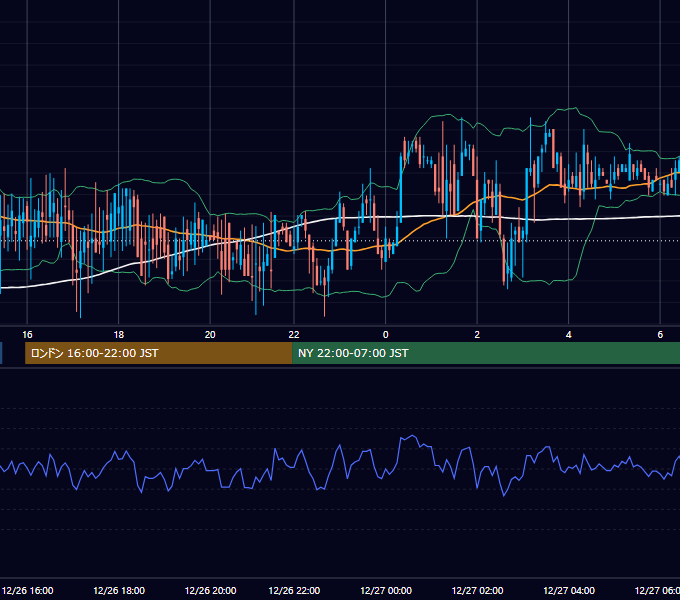Click the 2 hour label on the chart axis
Image resolution: width=680 pixels, height=600 pixels.
pos(477,335)
